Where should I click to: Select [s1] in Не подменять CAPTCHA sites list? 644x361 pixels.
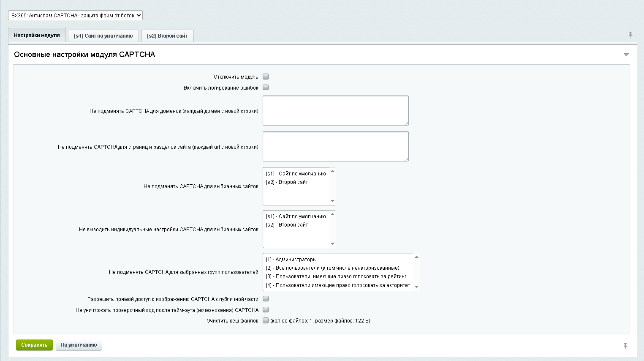296,174
